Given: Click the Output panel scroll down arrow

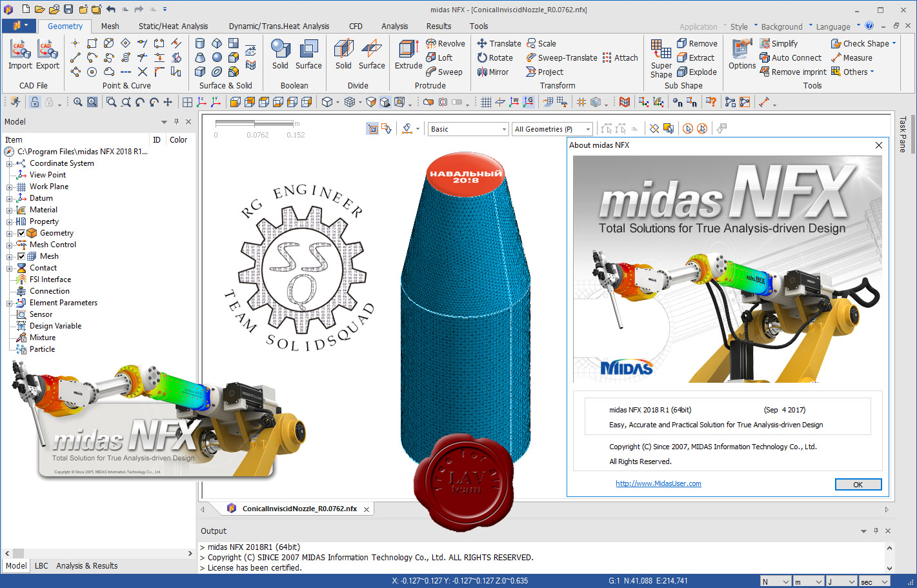Looking at the screenshot, I should (x=889, y=568).
